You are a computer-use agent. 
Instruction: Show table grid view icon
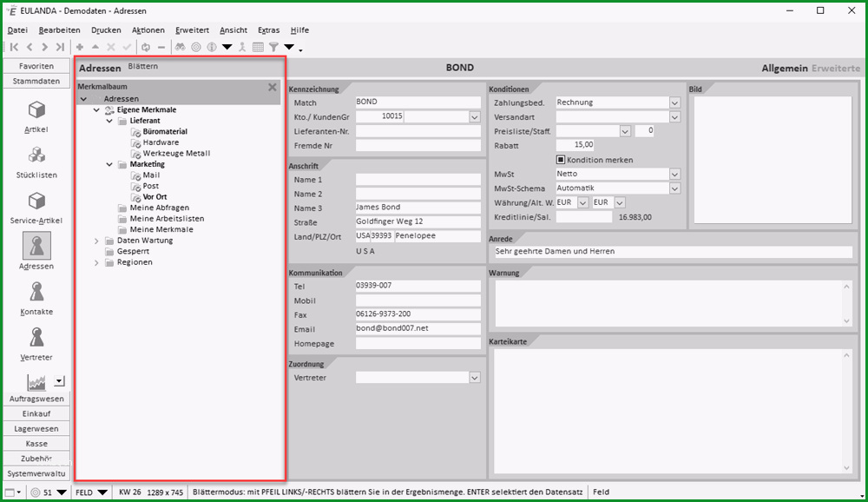click(x=258, y=47)
